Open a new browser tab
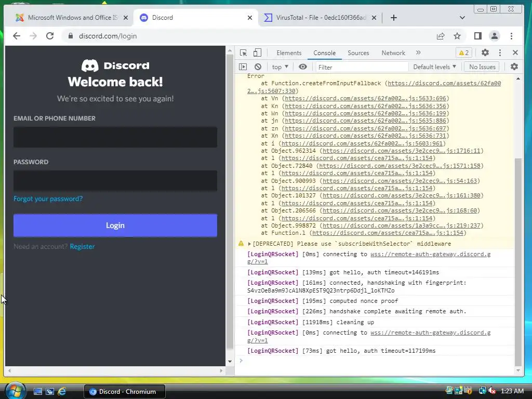The width and height of the screenshot is (532, 399). 394,18
